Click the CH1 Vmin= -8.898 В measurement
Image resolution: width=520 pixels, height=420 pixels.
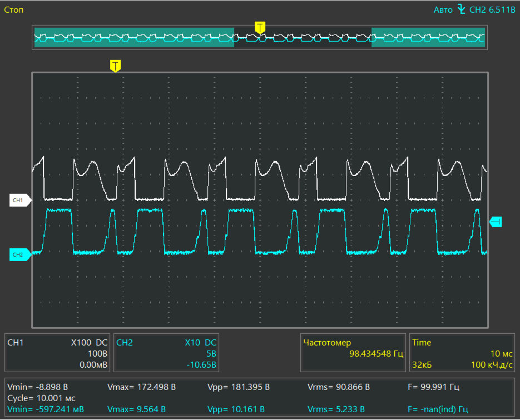click(37, 387)
